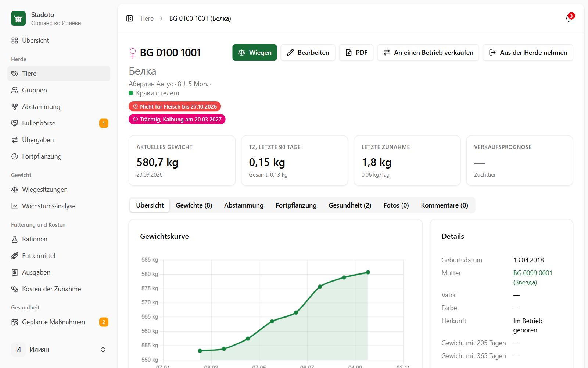This screenshot has height=368, width=588.
Task: Open Fortpflanzung in the sidebar
Action: click(x=59, y=156)
